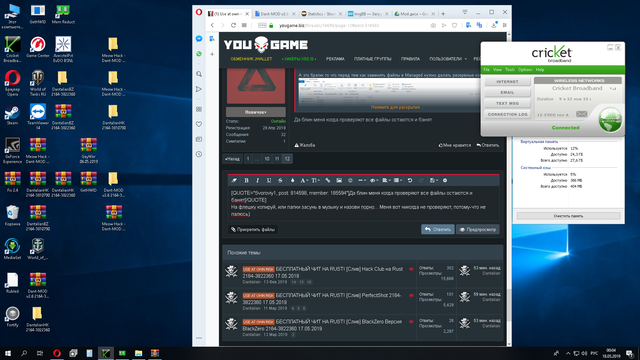The height and width of the screenshot is (360, 640).
Task: Open history clock in Opera sidebar
Action: click(x=199, y=154)
